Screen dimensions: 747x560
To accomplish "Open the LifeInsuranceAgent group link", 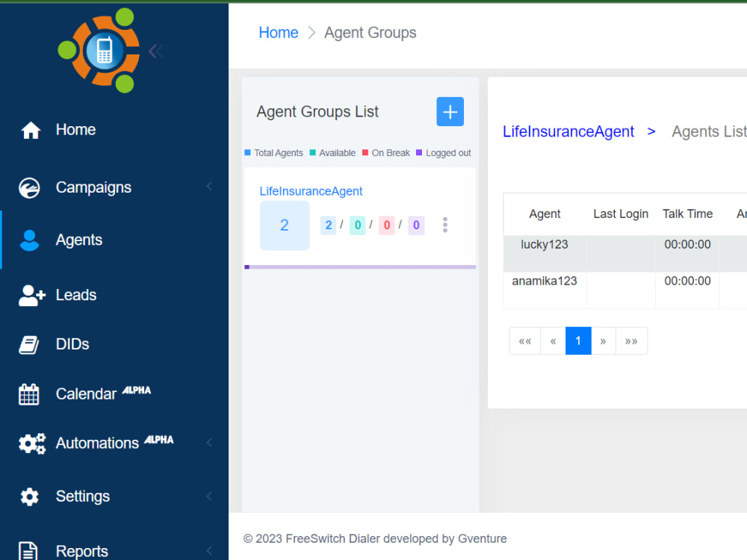I will [568, 131].
